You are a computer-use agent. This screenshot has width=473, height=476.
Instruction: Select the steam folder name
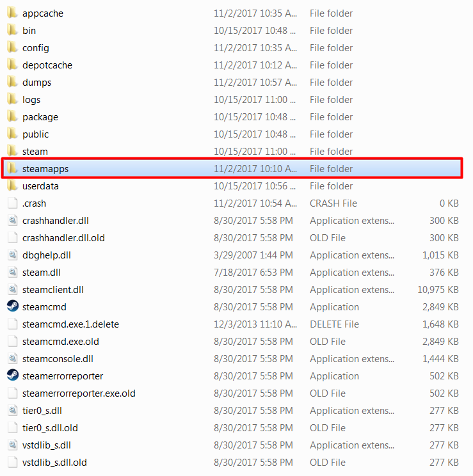pos(35,152)
